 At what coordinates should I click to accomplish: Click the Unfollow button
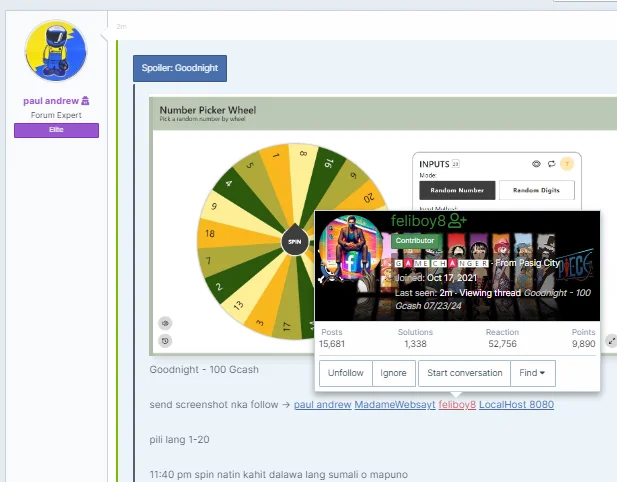point(345,373)
